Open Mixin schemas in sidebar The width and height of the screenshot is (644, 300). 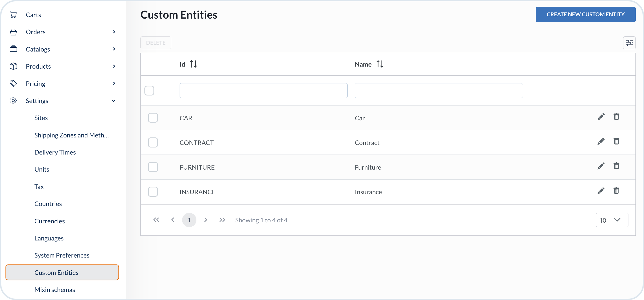[55, 290]
